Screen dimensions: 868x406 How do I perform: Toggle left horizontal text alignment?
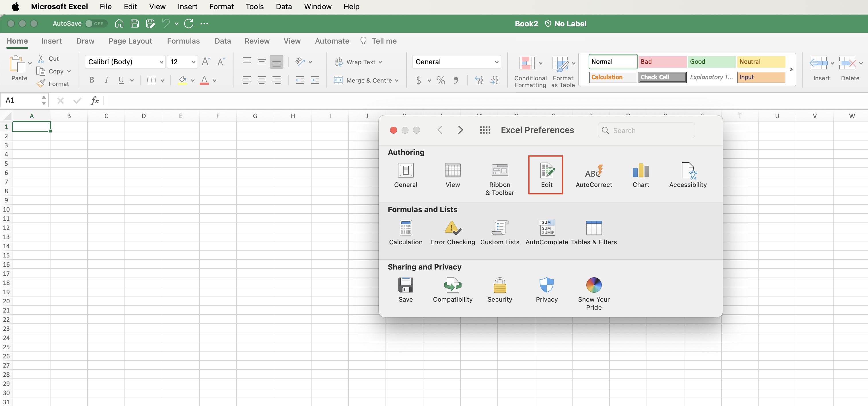point(246,80)
